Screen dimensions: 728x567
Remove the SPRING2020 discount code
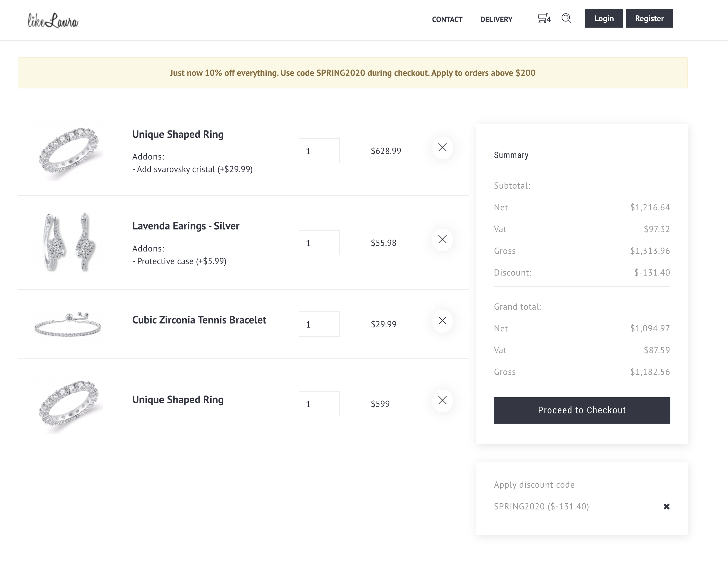pos(666,507)
